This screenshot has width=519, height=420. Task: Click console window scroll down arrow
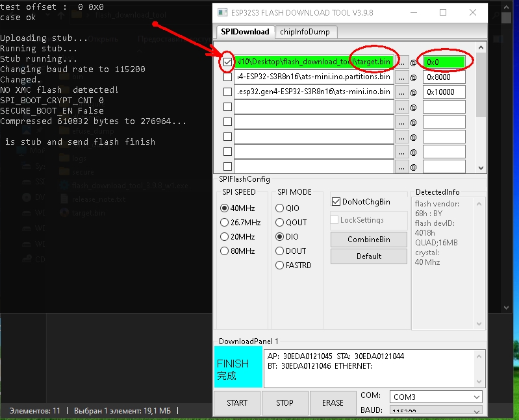coord(507,307)
